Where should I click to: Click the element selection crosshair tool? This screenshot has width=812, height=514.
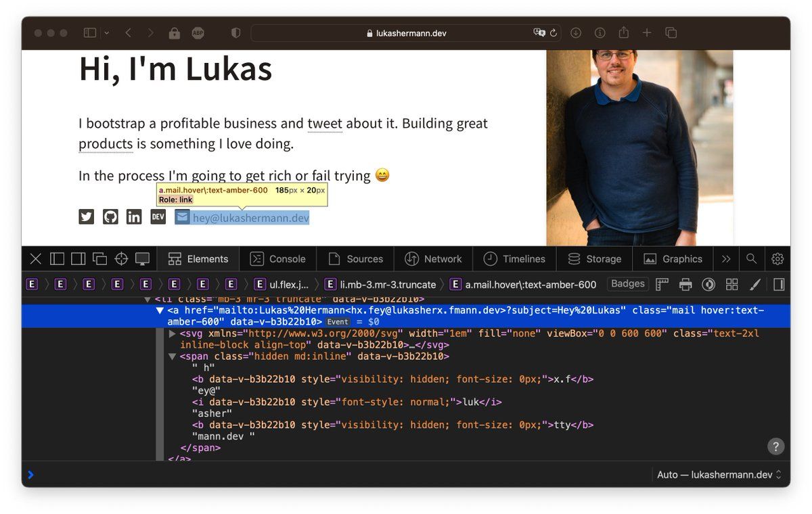tap(121, 259)
